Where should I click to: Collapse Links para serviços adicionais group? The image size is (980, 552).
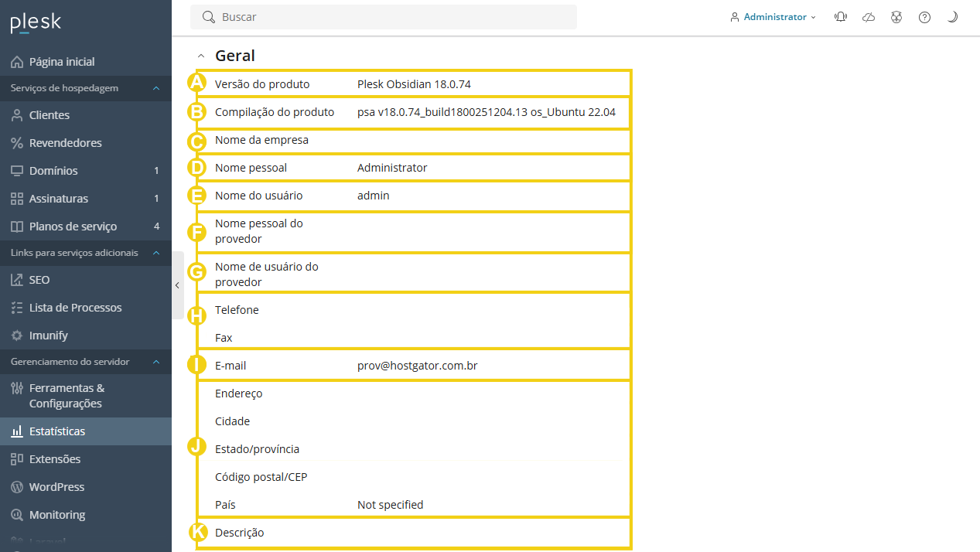155,253
